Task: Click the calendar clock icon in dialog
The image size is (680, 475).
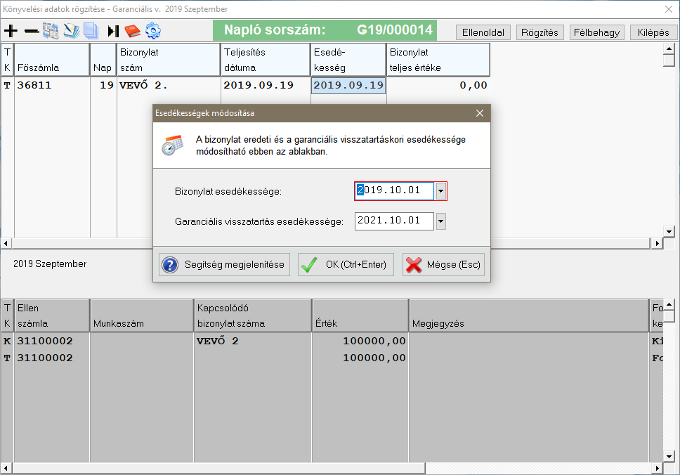Action: (x=172, y=143)
